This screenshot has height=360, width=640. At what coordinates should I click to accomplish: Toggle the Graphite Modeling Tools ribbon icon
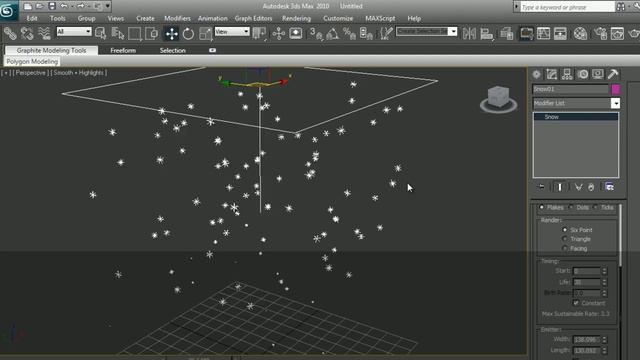coord(526,33)
